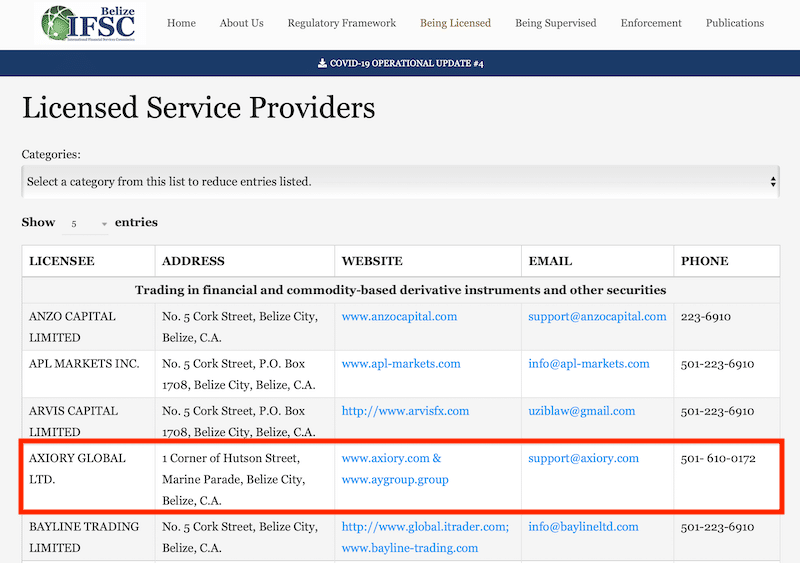
Task: Email info@apl-markets.com
Action: click(589, 364)
